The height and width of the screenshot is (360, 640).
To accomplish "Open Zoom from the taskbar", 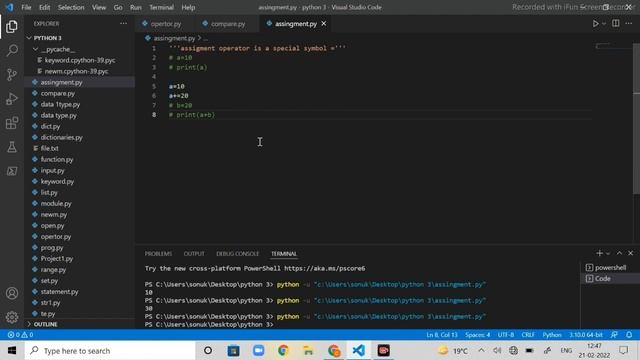I will 258,351.
